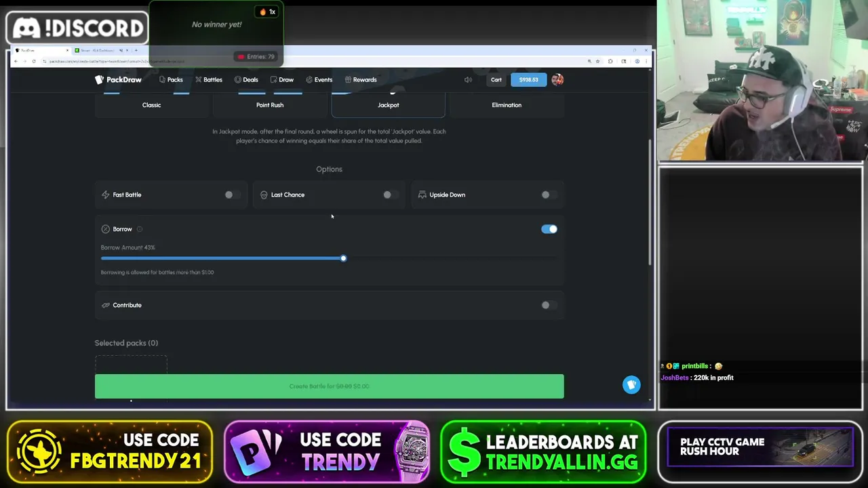Select the Jackpot mode

(x=389, y=105)
